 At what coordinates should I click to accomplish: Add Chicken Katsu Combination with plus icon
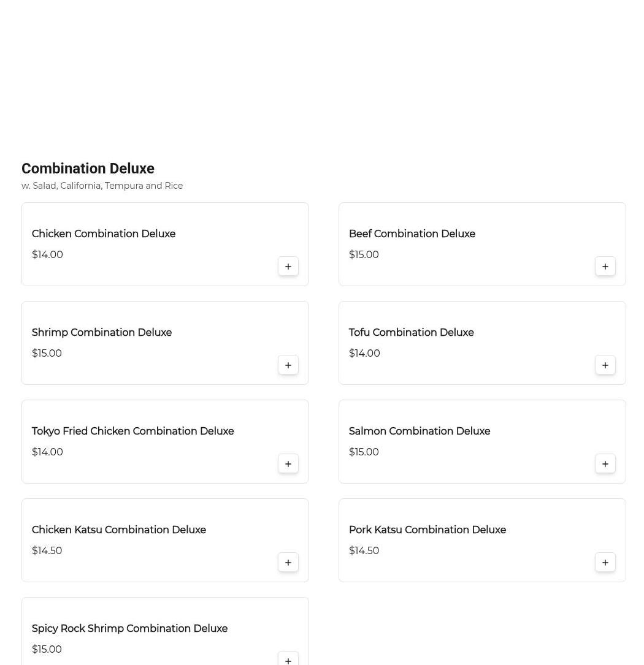click(x=288, y=563)
